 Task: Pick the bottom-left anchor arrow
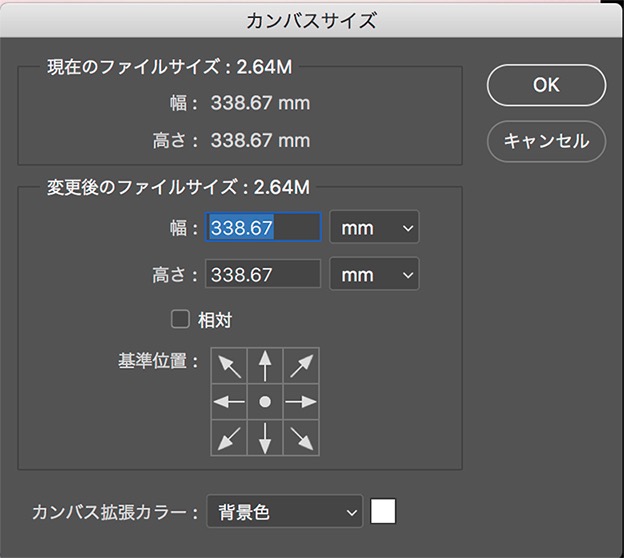229,437
